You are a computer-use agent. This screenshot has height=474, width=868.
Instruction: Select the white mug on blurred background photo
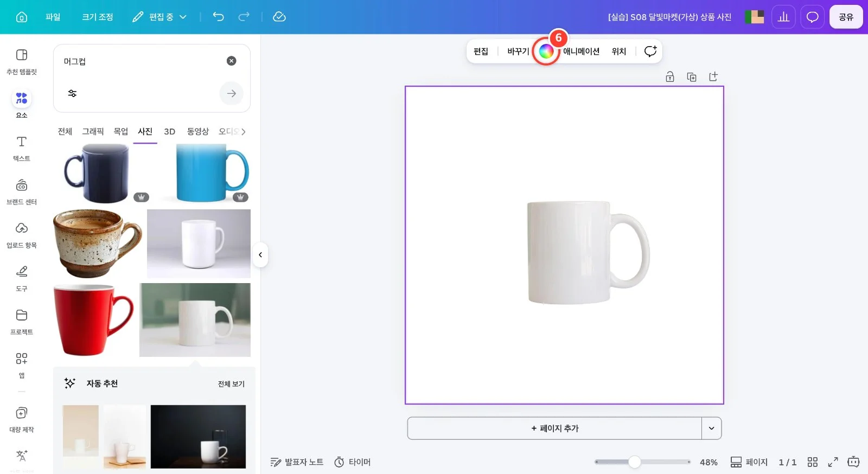click(195, 320)
